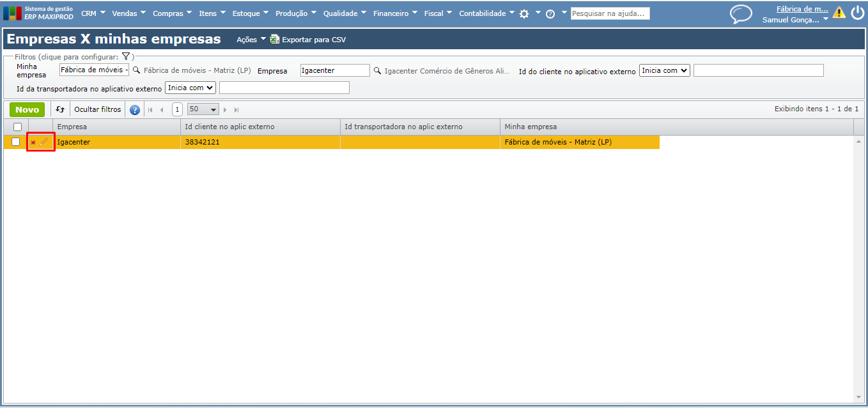Click the Id do cliente no aplicativo externo input

[759, 70]
